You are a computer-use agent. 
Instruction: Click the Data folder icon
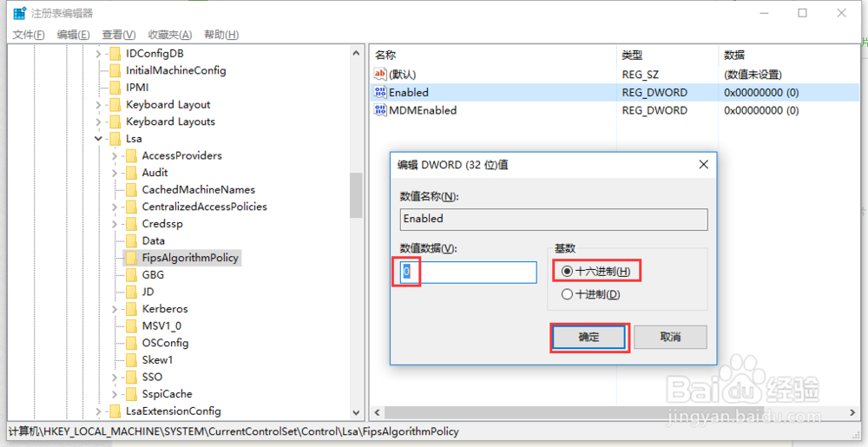pyautogui.click(x=131, y=241)
